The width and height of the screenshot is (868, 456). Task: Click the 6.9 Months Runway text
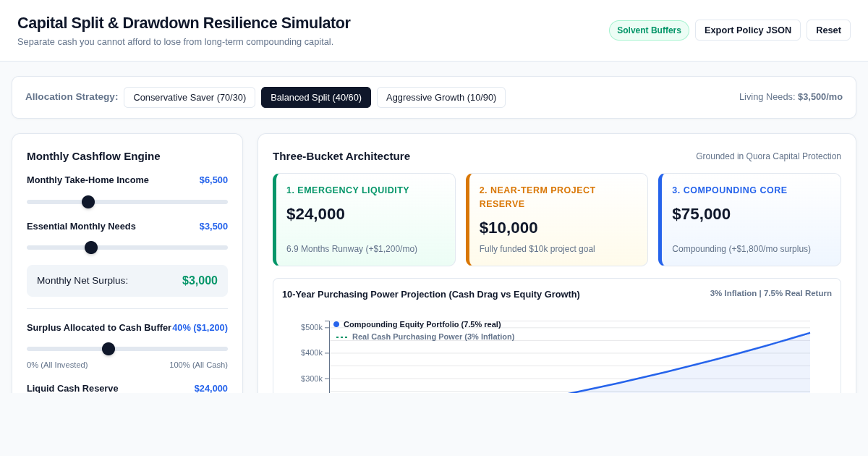(352, 249)
